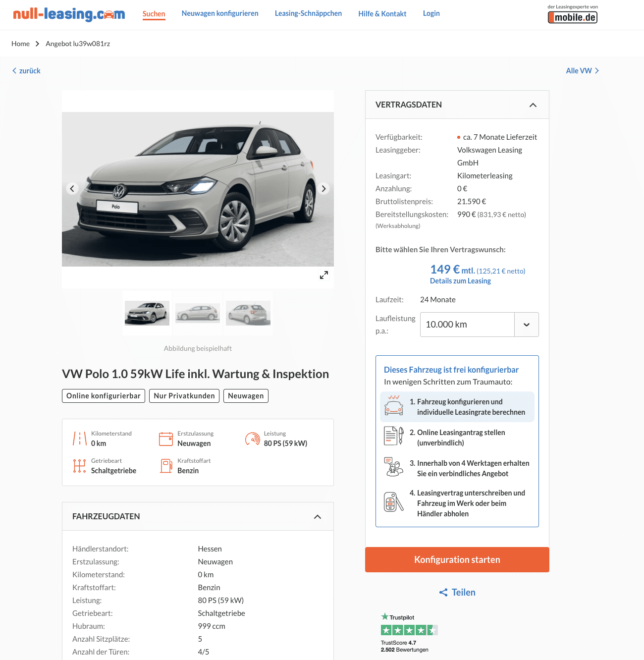Click the advisor icon in step 3
Screen dimensions: 644x660
(x=394, y=467)
